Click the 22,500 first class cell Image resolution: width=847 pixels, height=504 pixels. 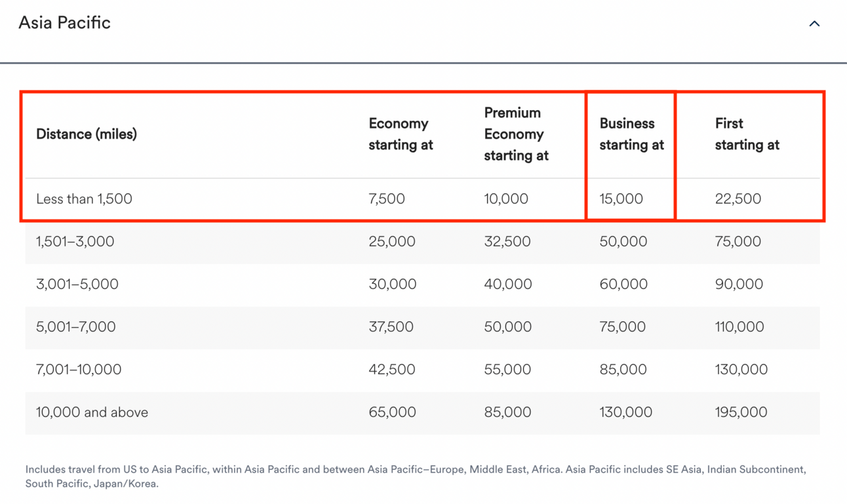pos(738,199)
